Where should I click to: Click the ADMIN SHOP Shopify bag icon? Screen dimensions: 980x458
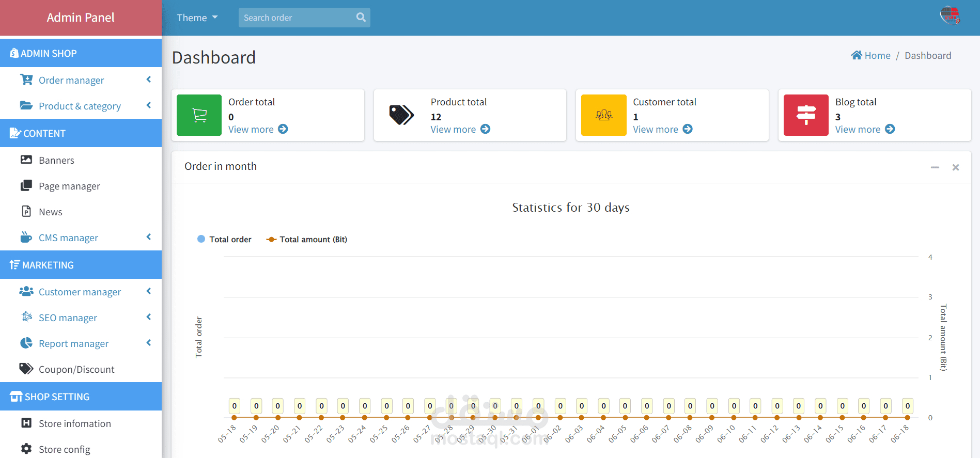pos(14,53)
